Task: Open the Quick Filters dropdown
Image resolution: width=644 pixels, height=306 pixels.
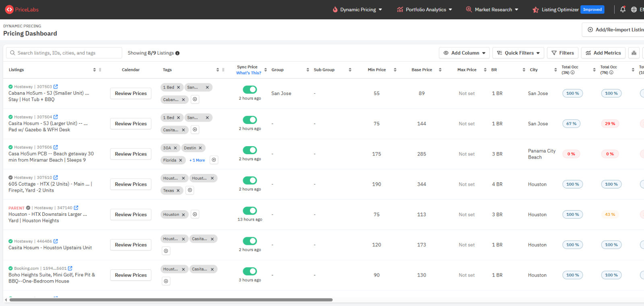Action: 518,53
